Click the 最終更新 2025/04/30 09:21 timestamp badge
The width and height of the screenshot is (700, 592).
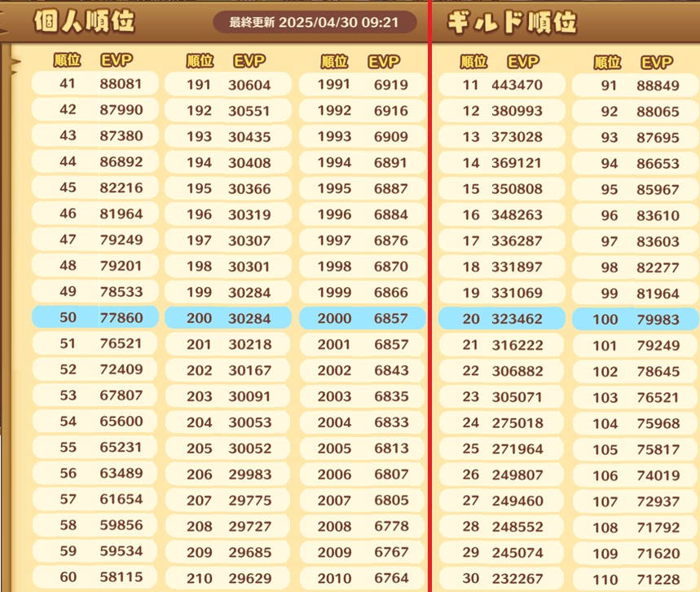click(x=315, y=22)
